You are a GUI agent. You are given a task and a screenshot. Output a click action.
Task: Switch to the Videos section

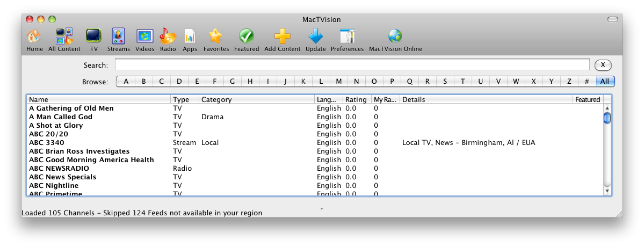145,40
